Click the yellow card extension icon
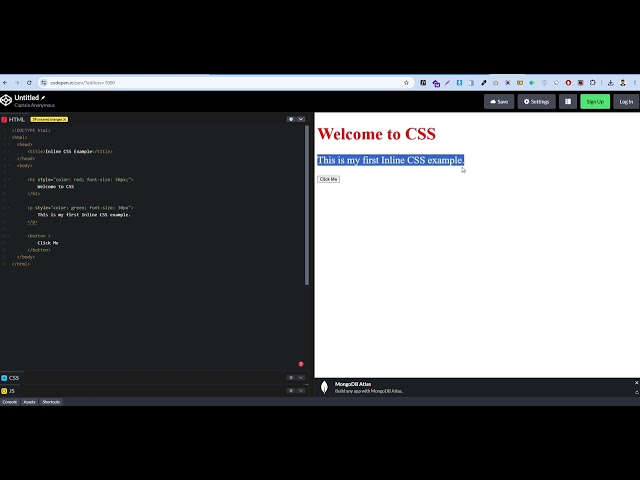 [x=520, y=83]
